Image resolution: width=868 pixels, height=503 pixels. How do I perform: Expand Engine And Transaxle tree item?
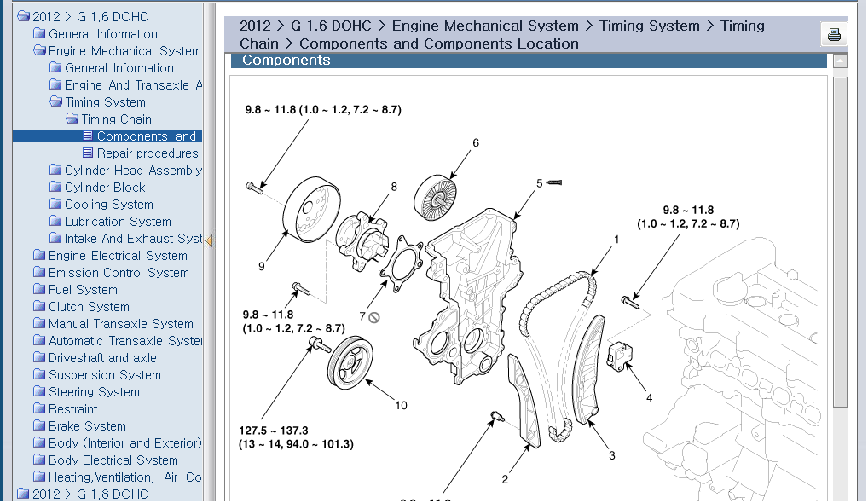pos(133,85)
